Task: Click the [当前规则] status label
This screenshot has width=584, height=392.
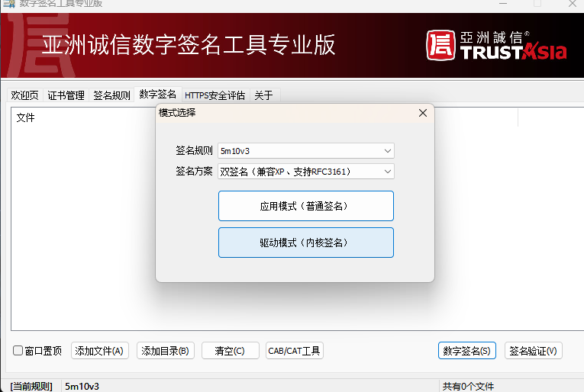Action: (31, 387)
